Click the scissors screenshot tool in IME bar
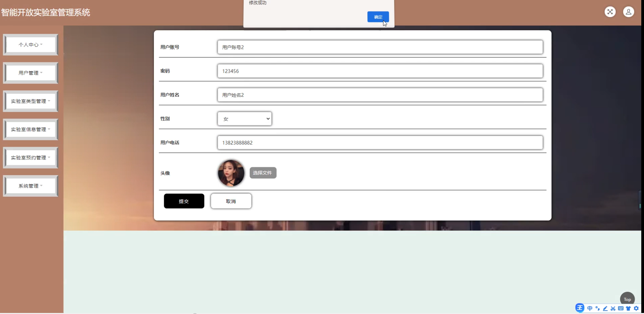 (613, 309)
